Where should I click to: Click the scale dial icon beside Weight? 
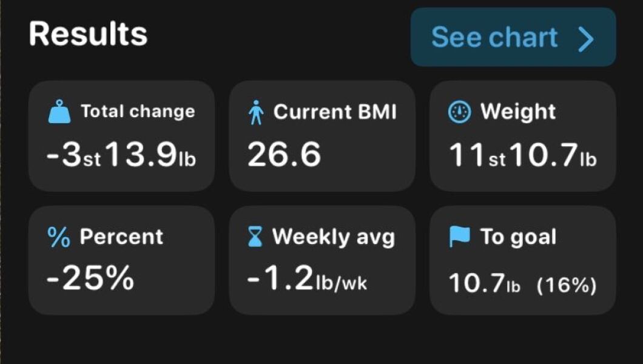tap(459, 112)
